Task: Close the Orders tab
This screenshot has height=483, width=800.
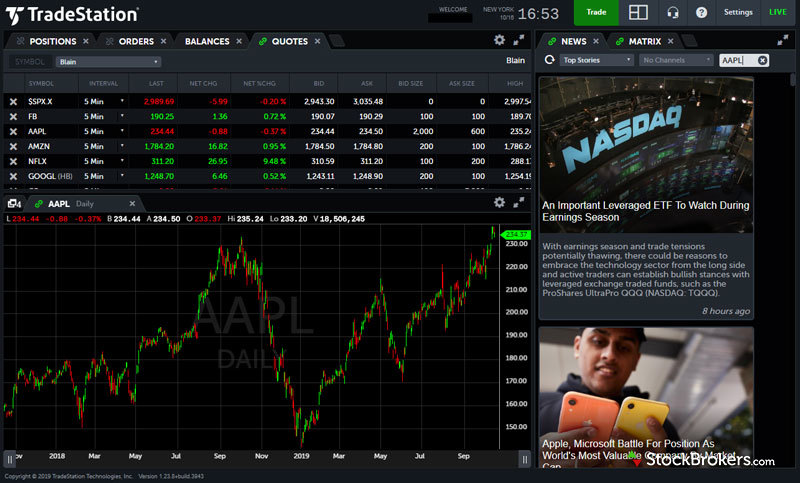Action: (x=163, y=41)
